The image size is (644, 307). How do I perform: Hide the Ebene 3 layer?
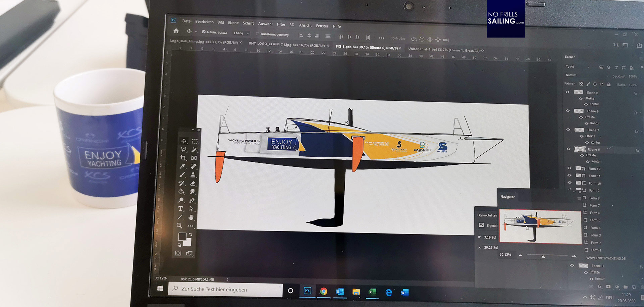point(572,265)
